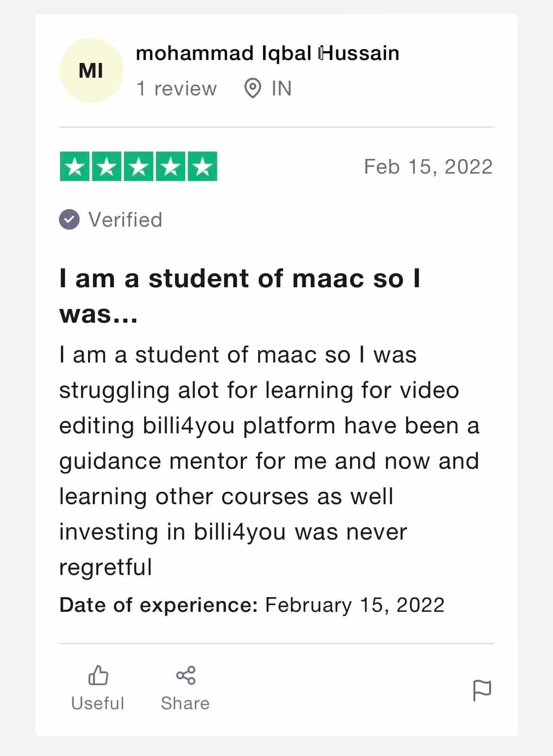The height and width of the screenshot is (756, 553).
Task: Click the MI avatar circle
Action: pos(91,70)
